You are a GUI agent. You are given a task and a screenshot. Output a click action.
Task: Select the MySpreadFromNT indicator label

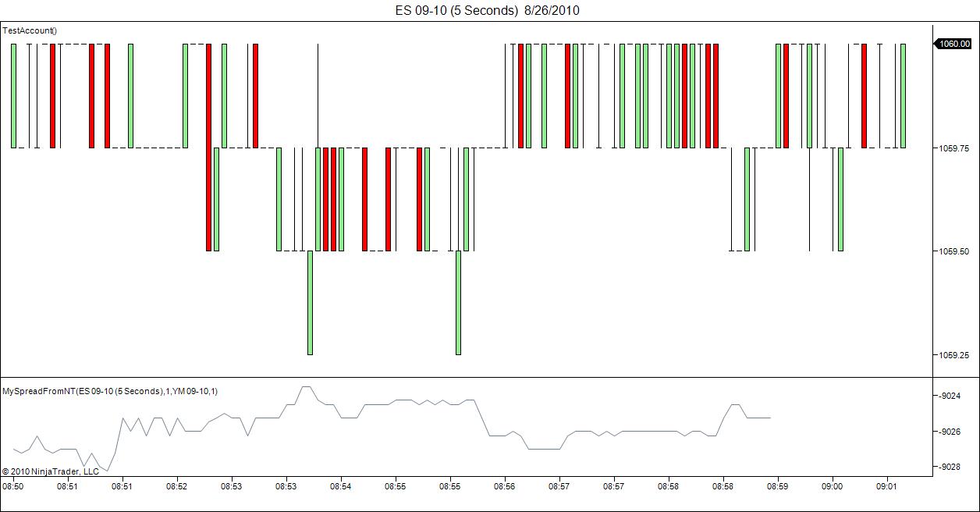[x=110, y=391]
